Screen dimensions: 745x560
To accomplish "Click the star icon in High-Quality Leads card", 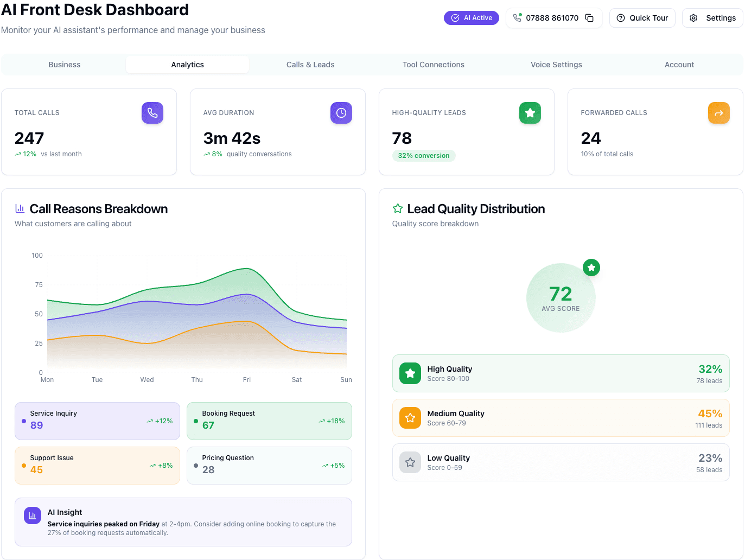I will [x=530, y=113].
